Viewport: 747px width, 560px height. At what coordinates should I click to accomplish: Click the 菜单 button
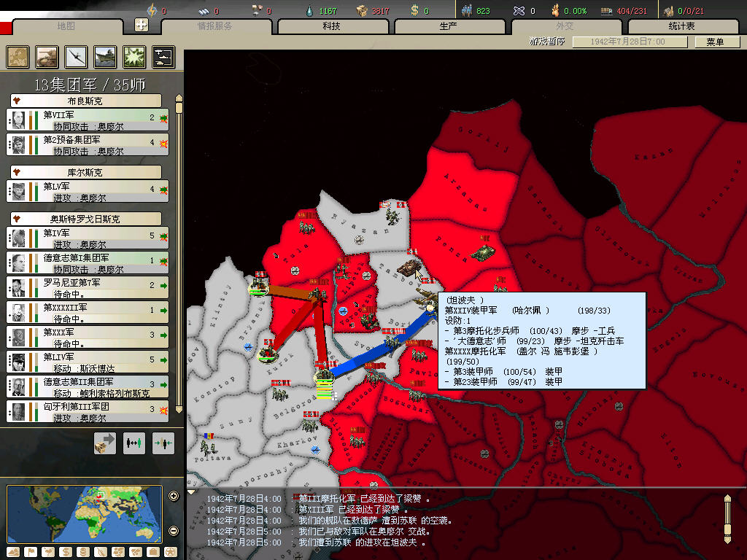714,42
